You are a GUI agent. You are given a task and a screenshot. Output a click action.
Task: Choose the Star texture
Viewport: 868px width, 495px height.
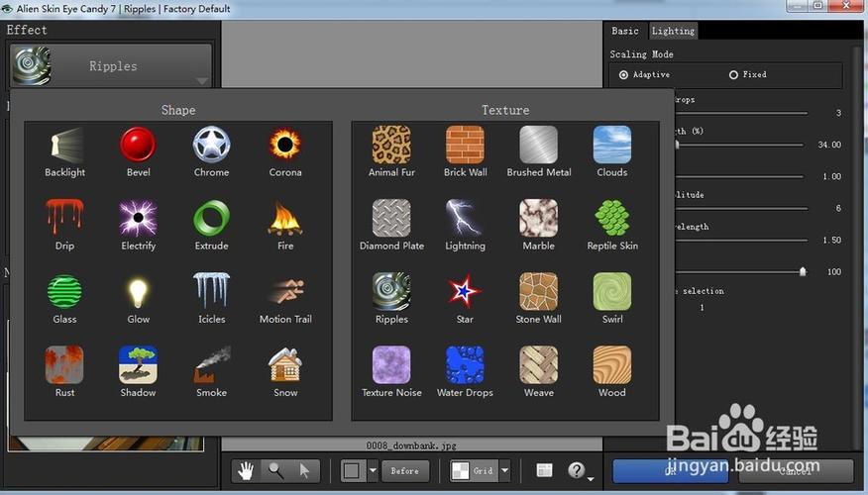click(465, 299)
